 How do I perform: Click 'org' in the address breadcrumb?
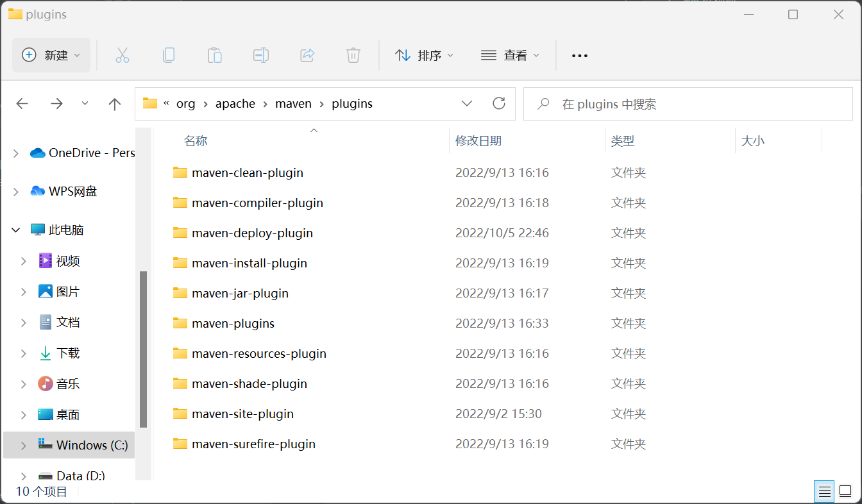(x=185, y=103)
